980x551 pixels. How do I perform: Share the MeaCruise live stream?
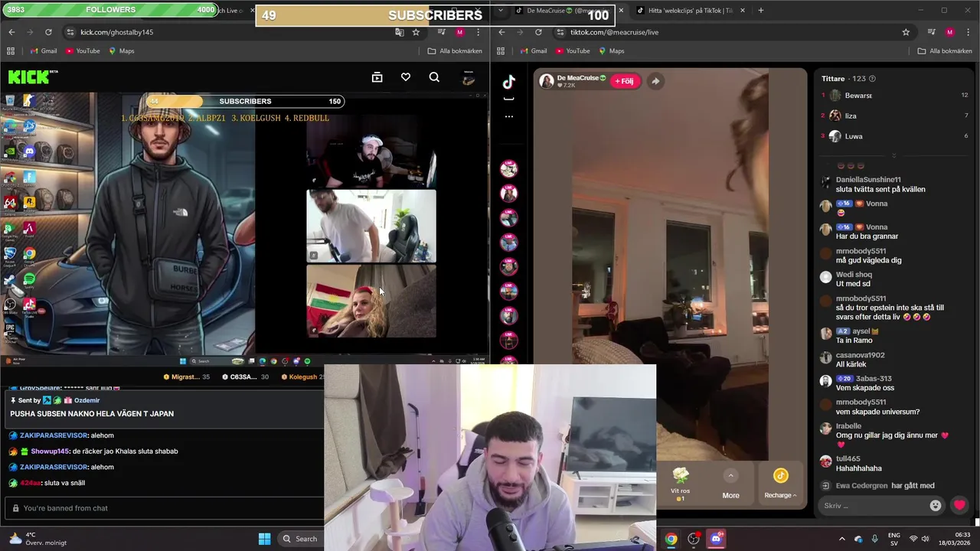655,81
